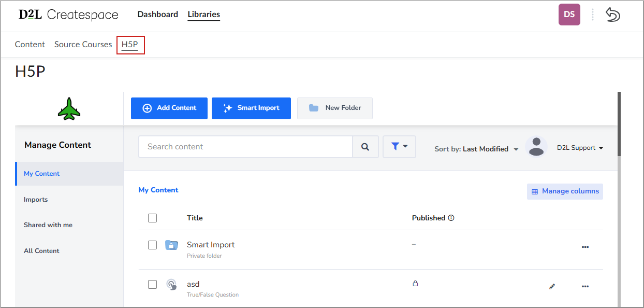Expand the D2L Support user dropdown
Viewport: 644px width, 308px height.
pos(580,148)
